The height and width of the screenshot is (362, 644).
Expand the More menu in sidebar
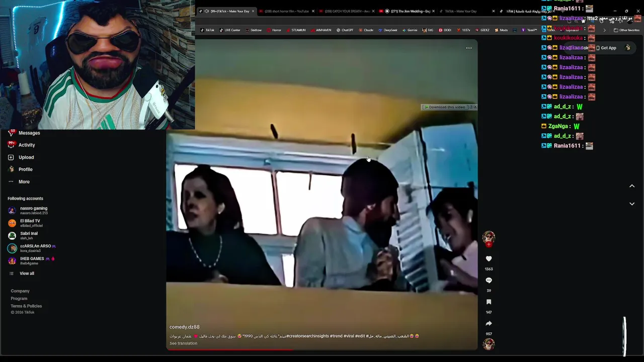coord(19,182)
